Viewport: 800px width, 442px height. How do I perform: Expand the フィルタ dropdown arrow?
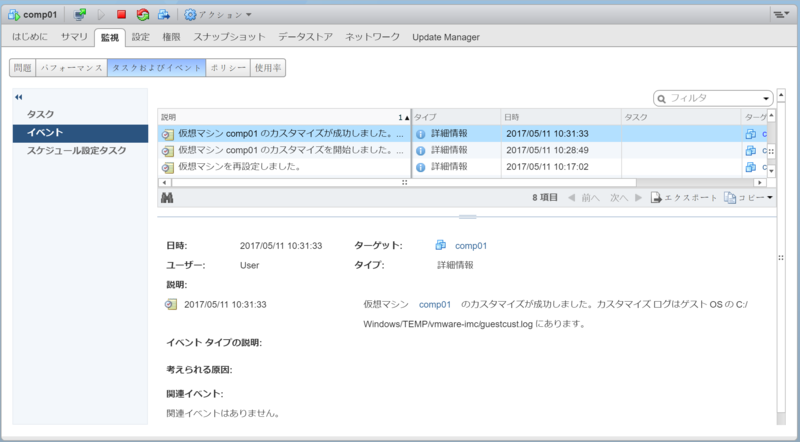(x=766, y=99)
